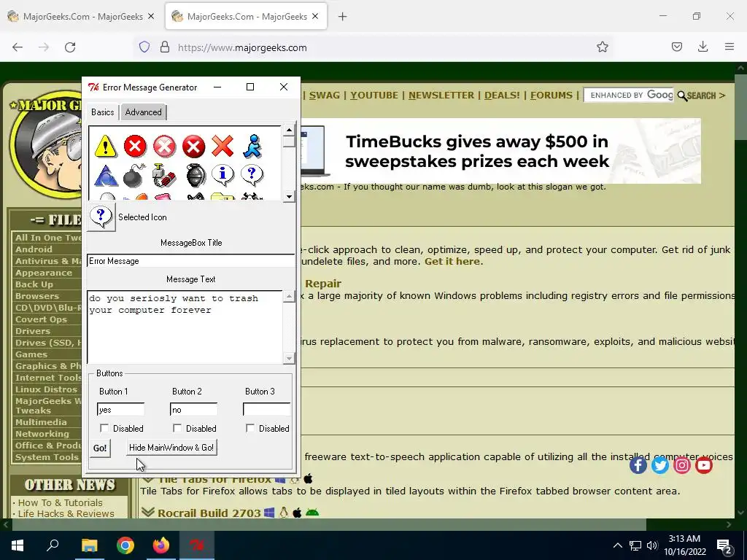Switch to the Advanced tab
This screenshot has height=560, width=747.
point(144,112)
